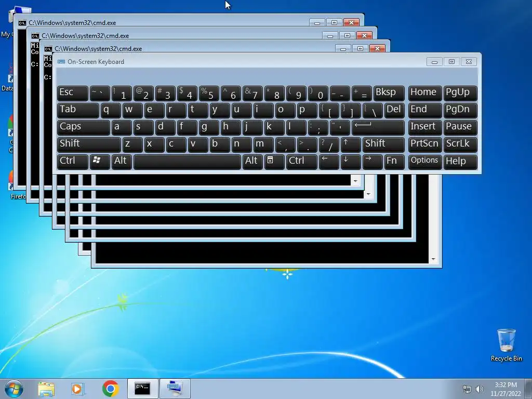Click the q key
This screenshot has width=532, height=399.
[111, 110]
